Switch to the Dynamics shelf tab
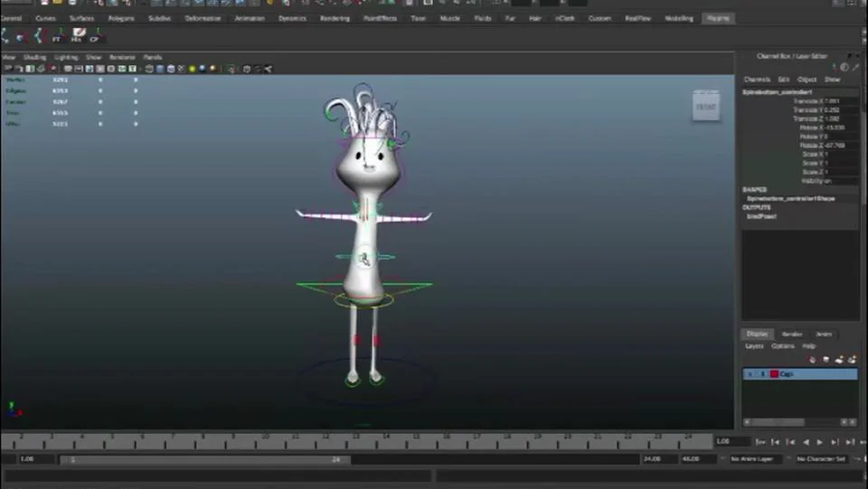Viewport: 868px width, 489px height. (292, 18)
